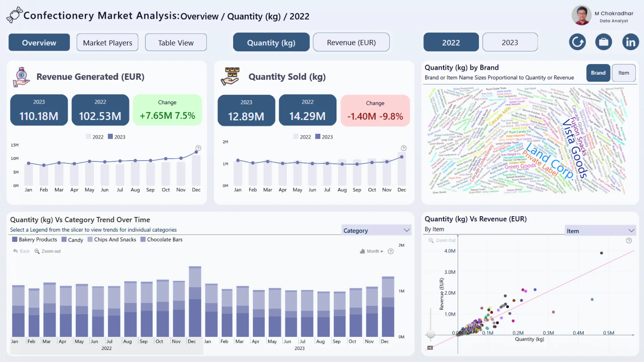
Task: Open the Item slicer dropdown
Action: (600, 231)
